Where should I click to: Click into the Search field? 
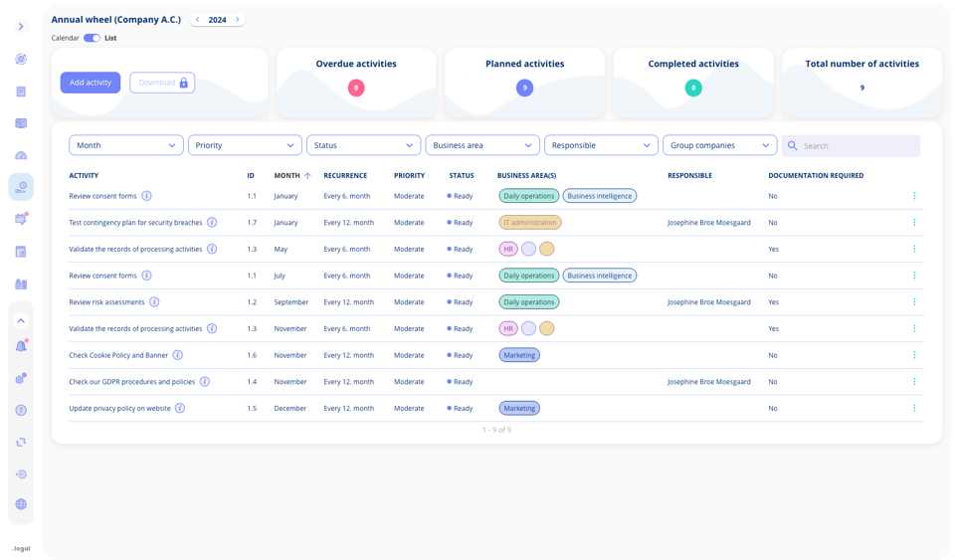click(x=851, y=146)
